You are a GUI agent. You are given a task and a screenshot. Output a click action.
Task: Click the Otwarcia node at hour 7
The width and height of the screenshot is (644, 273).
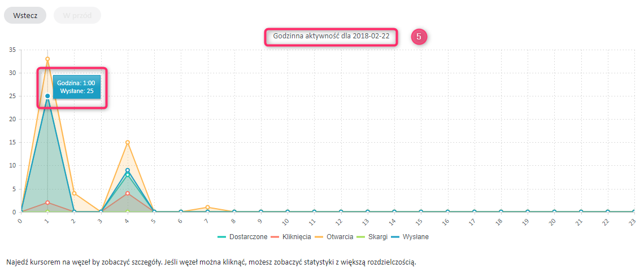[208, 207]
